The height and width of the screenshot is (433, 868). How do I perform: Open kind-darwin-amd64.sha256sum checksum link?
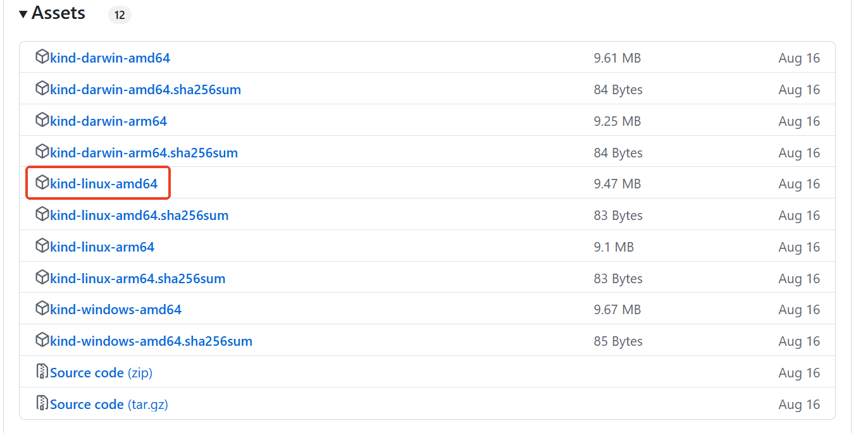tap(146, 90)
